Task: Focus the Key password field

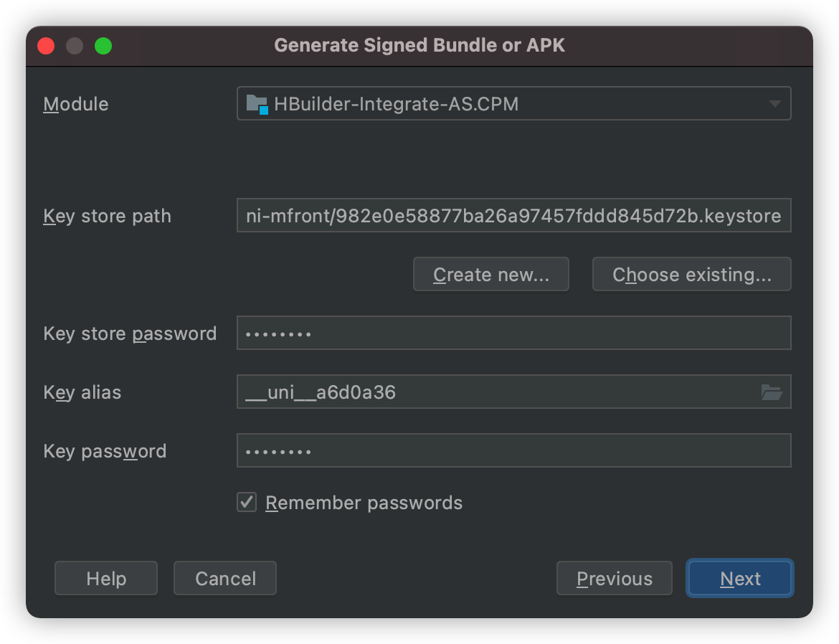Action: click(x=513, y=451)
